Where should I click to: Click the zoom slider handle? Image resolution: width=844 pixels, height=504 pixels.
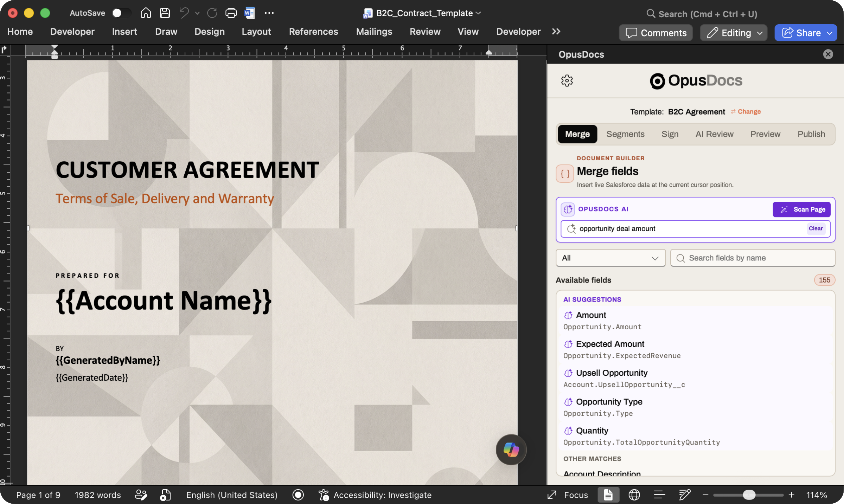point(749,495)
